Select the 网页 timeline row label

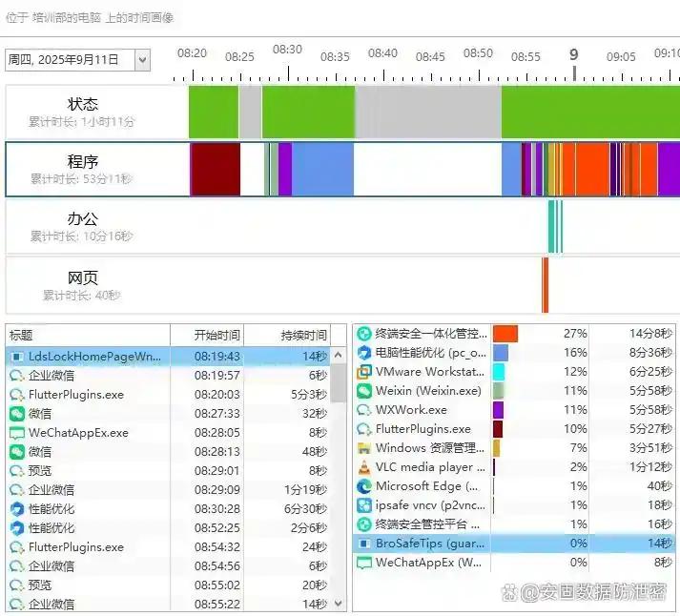coord(83,278)
